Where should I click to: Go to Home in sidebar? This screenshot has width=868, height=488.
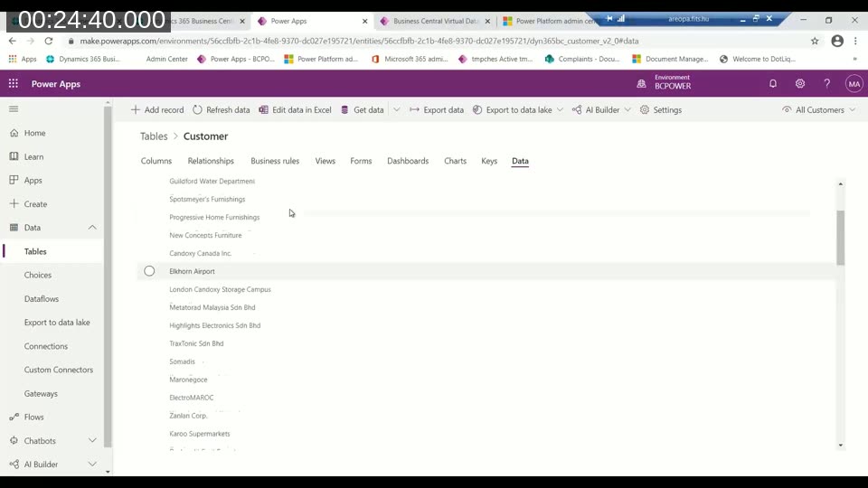click(34, 133)
